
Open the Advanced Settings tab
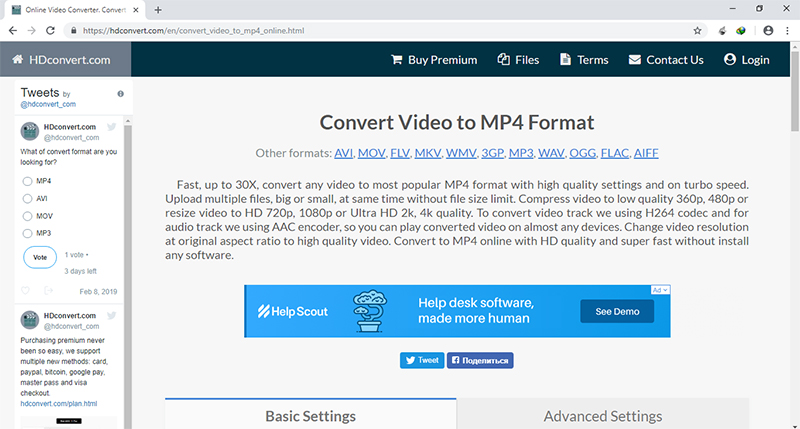(x=602, y=415)
